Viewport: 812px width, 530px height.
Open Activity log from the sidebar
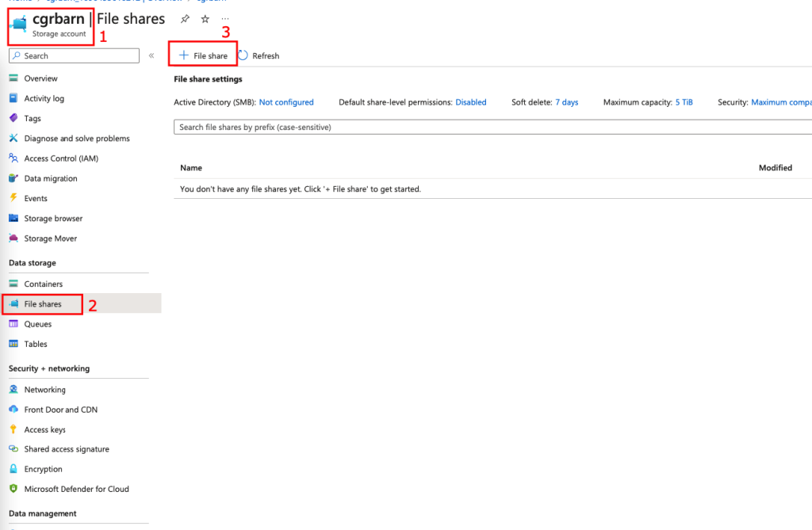tap(44, 98)
